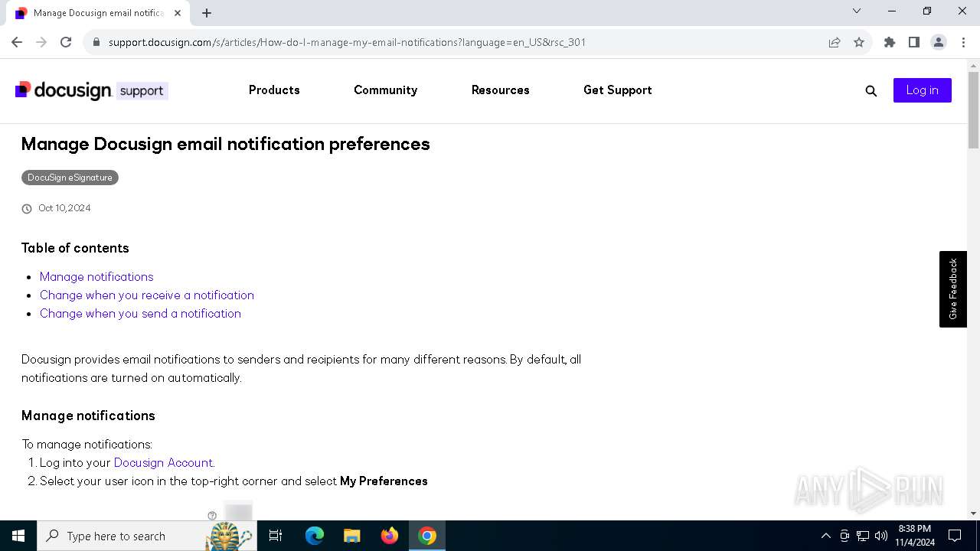This screenshot has width=980, height=551.
Task: Click the Oct 10, 2024 date text
Action: tap(64, 208)
